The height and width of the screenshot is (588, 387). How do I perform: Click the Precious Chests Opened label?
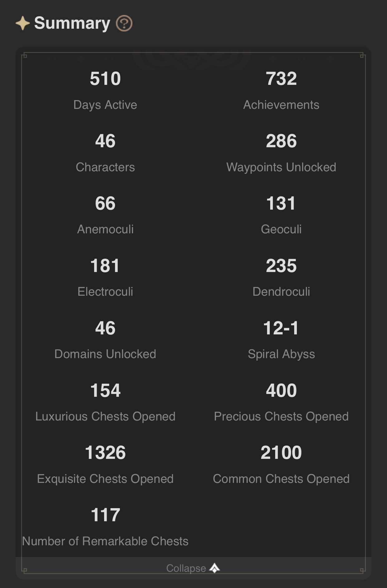point(281,416)
